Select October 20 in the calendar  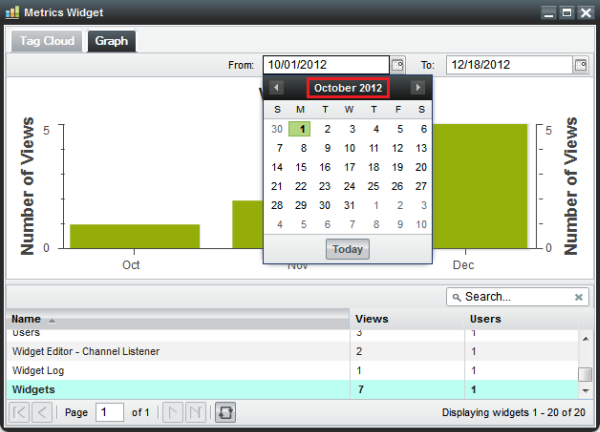[421, 167]
